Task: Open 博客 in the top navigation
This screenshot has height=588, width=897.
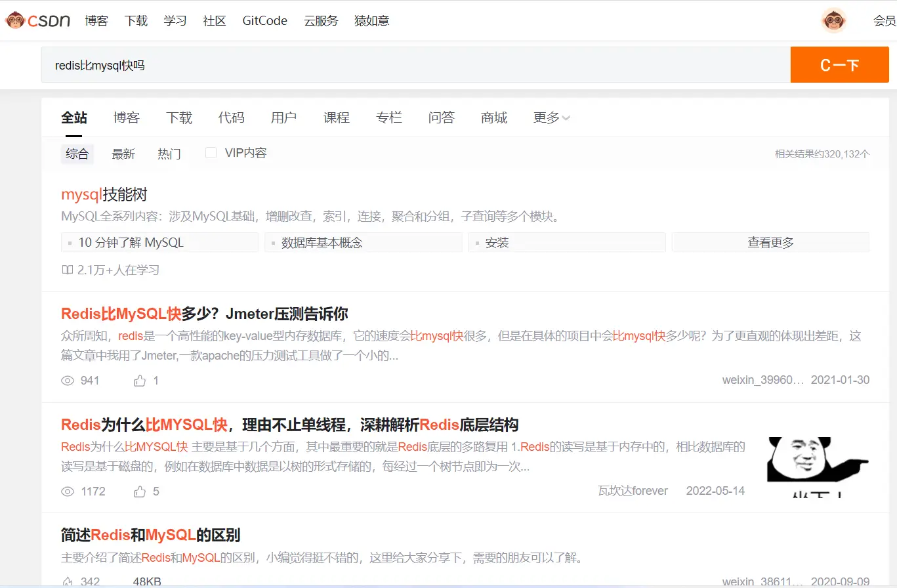Action: coord(96,20)
